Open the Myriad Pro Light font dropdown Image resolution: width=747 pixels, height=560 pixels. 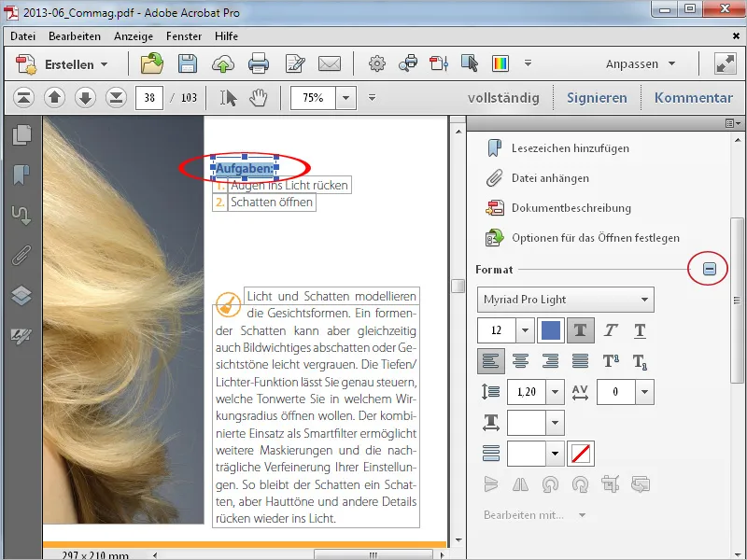tap(566, 300)
